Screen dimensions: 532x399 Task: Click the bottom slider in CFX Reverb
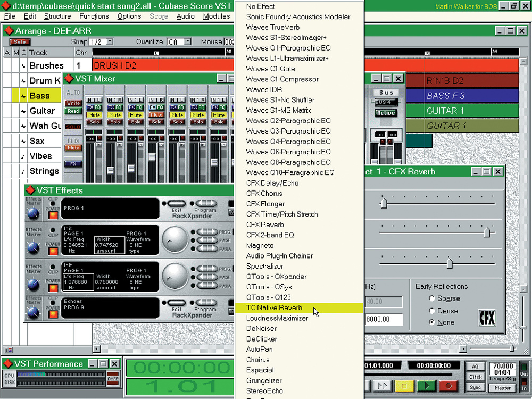[450, 263]
